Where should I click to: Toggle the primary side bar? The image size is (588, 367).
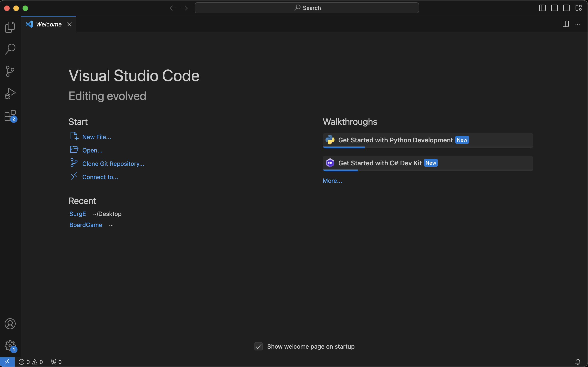click(x=542, y=8)
